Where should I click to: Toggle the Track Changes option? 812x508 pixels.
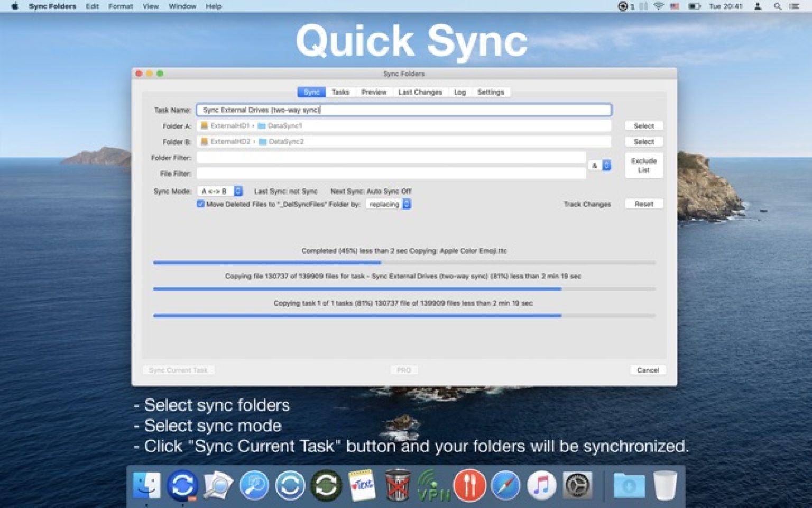[587, 204]
